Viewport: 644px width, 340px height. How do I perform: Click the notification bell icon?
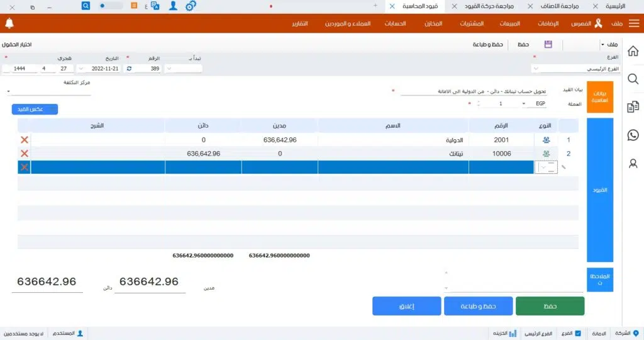pos(9,23)
